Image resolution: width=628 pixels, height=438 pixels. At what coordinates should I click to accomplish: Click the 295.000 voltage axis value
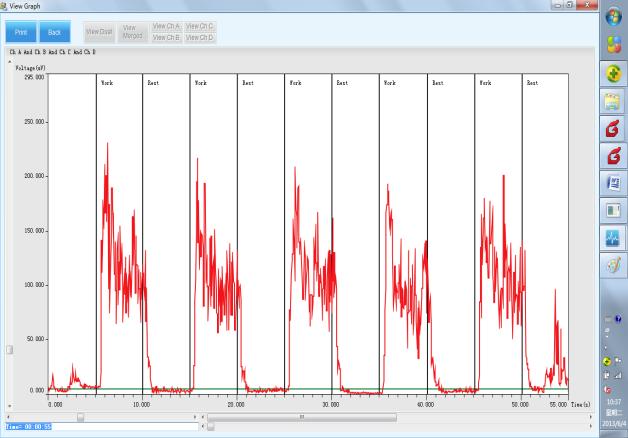point(34,77)
